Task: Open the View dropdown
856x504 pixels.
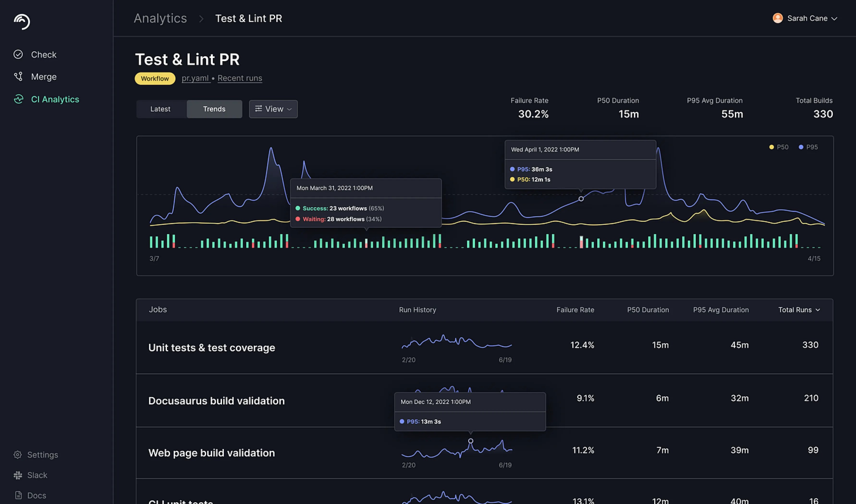Action: point(273,109)
